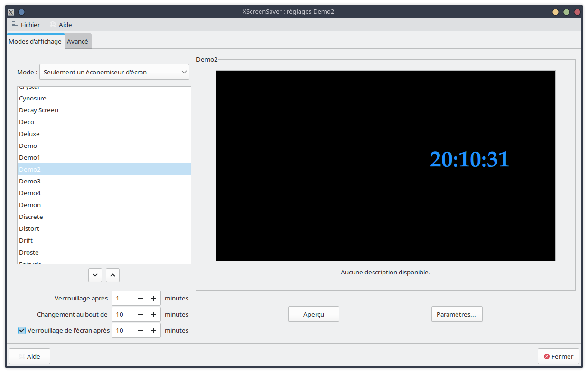
Task: Click plus to increase Verrouillage après minutes
Action: pos(153,298)
